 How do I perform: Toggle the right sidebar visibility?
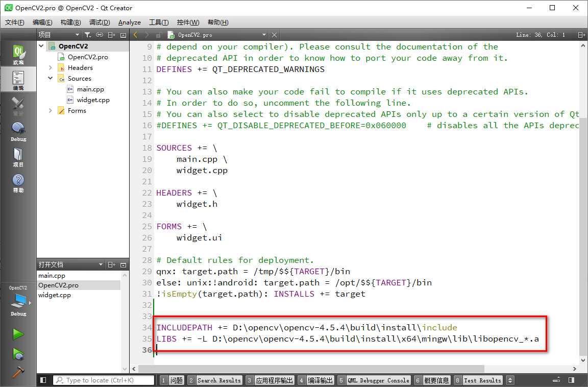click(x=571, y=380)
